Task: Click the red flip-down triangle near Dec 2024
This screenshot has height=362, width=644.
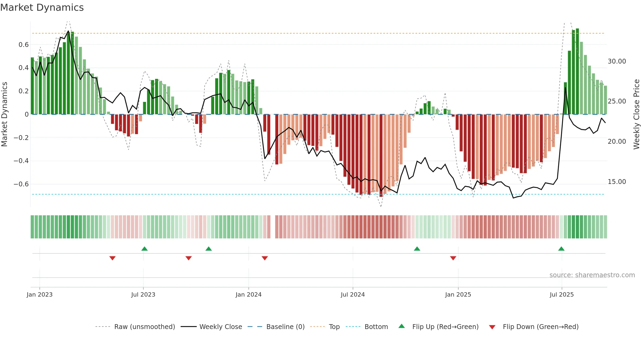Action: click(x=453, y=258)
